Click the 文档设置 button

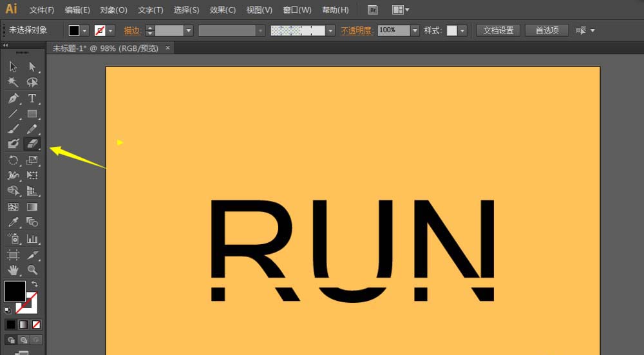pyautogui.click(x=498, y=30)
